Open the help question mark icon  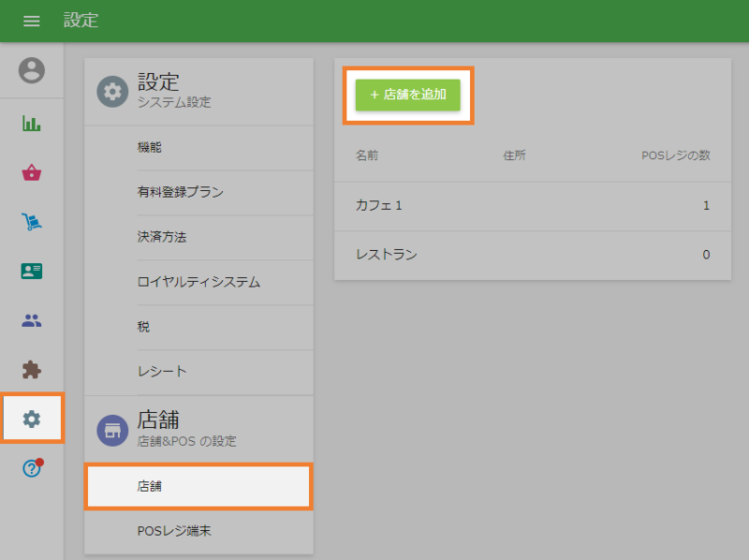click(32, 468)
